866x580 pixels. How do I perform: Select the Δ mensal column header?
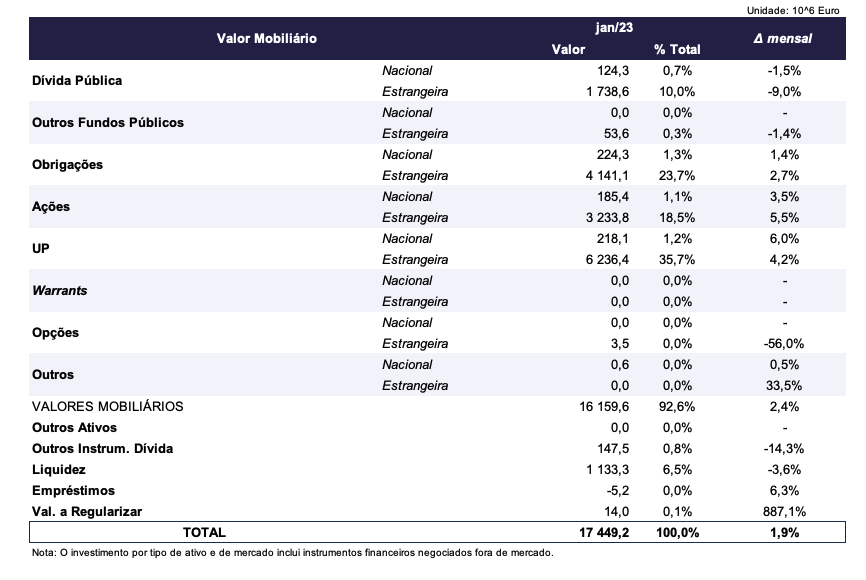[783, 38]
